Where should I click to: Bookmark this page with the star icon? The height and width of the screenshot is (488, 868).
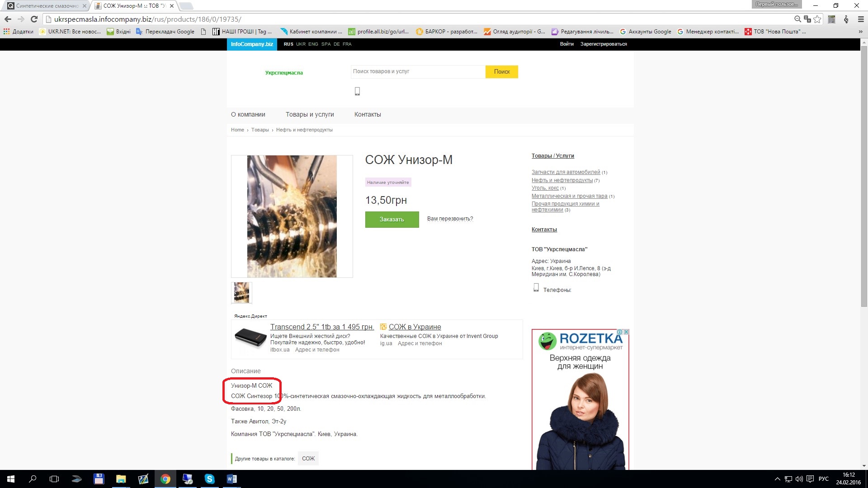pos(817,19)
